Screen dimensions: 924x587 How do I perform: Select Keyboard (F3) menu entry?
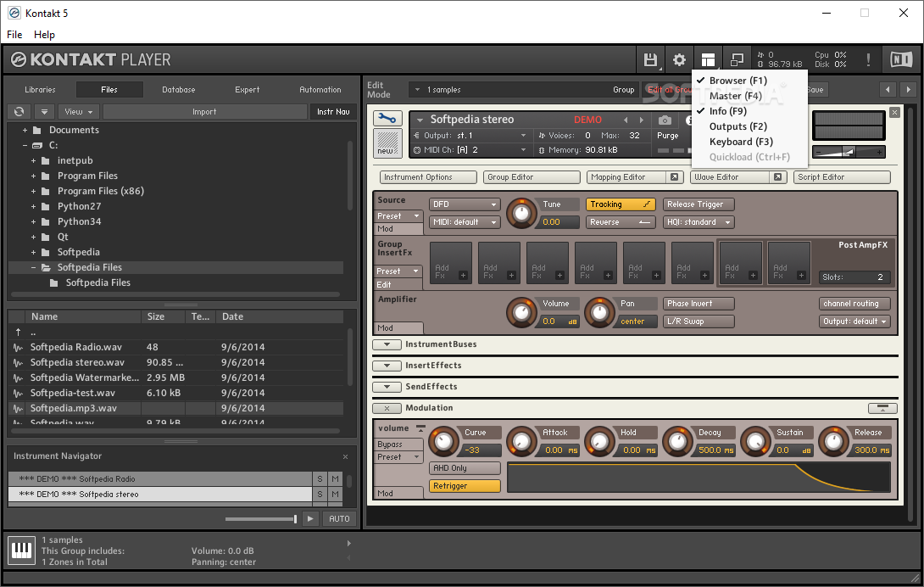(x=741, y=142)
